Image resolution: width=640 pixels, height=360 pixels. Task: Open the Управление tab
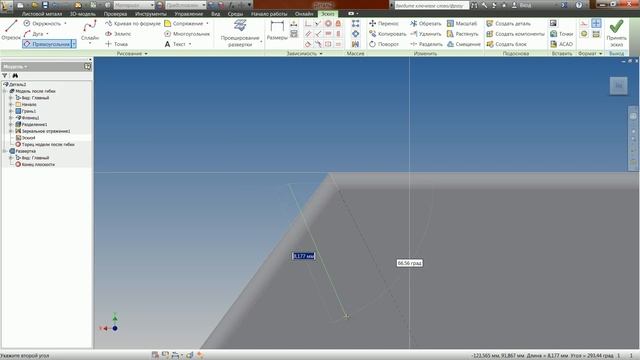click(189, 14)
